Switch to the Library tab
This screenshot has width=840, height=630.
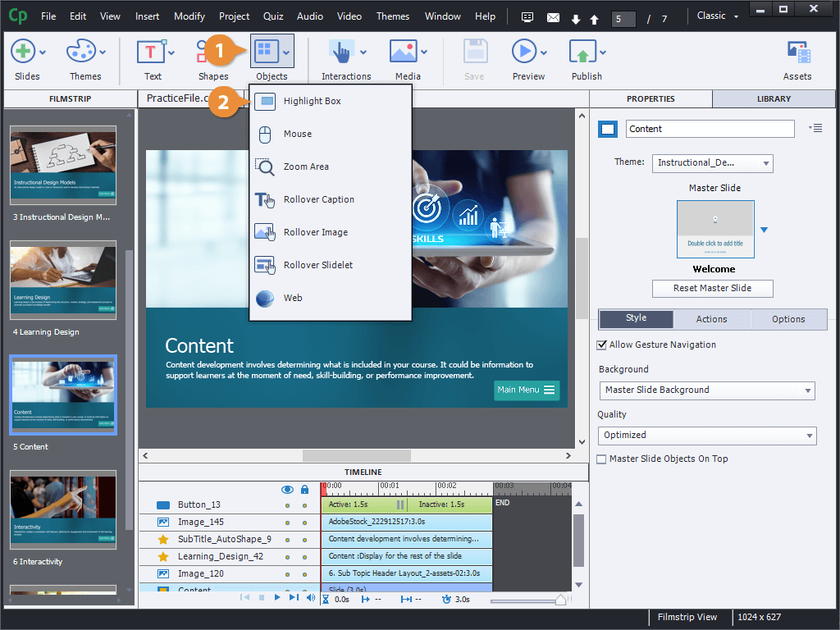tap(774, 99)
